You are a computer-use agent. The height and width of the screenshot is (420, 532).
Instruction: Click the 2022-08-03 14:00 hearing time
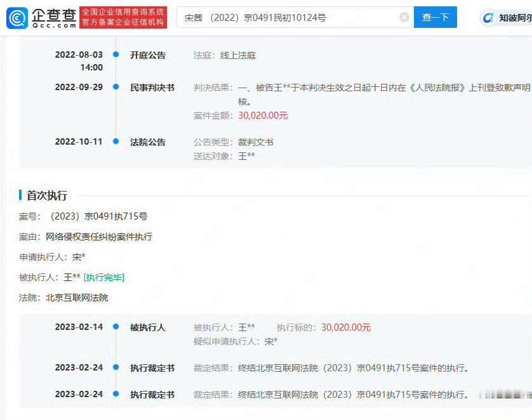pyautogui.click(x=79, y=61)
